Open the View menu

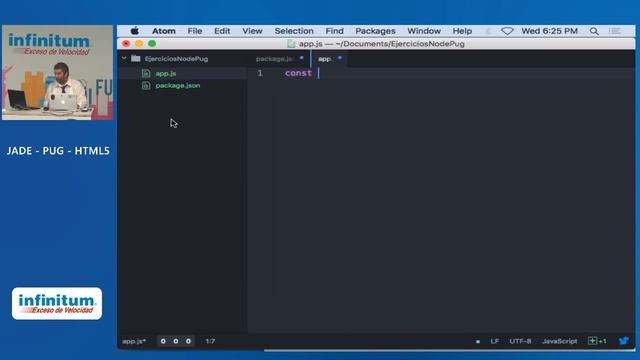[252, 31]
